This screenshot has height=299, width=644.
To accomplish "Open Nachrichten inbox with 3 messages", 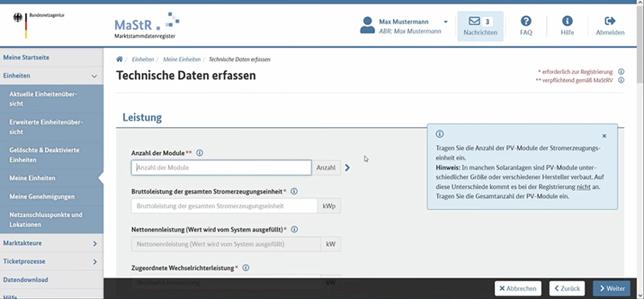I will click(x=480, y=26).
